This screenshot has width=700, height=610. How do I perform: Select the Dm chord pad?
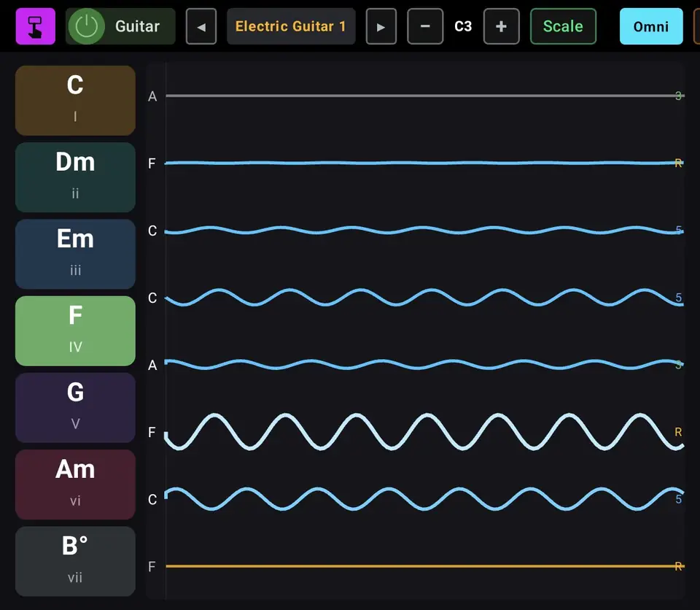point(75,177)
